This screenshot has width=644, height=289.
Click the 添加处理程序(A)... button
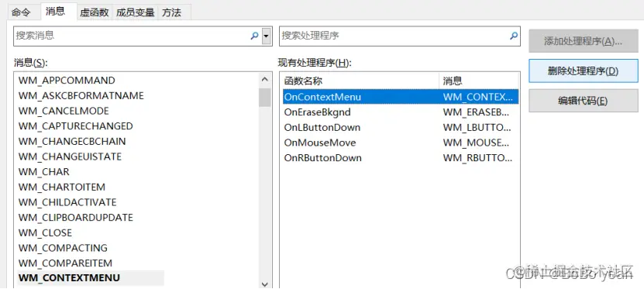[584, 41]
